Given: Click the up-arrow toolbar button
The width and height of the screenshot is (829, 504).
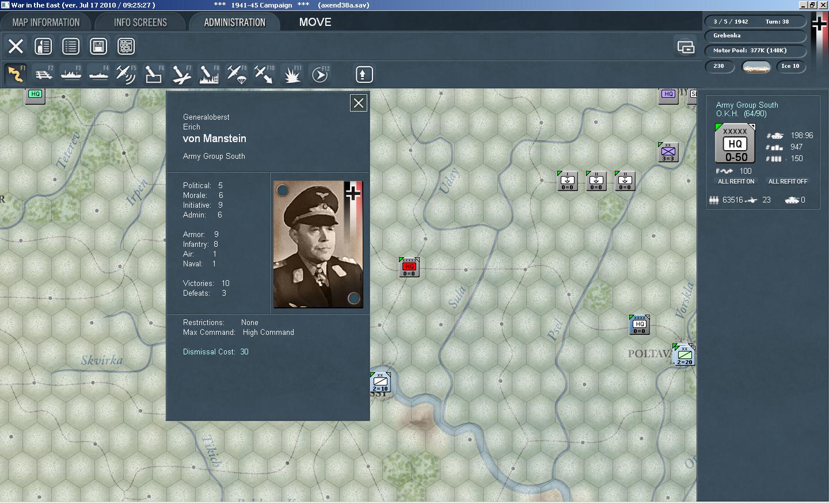Looking at the screenshot, I should pyautogui.click(x=364, y=74).
